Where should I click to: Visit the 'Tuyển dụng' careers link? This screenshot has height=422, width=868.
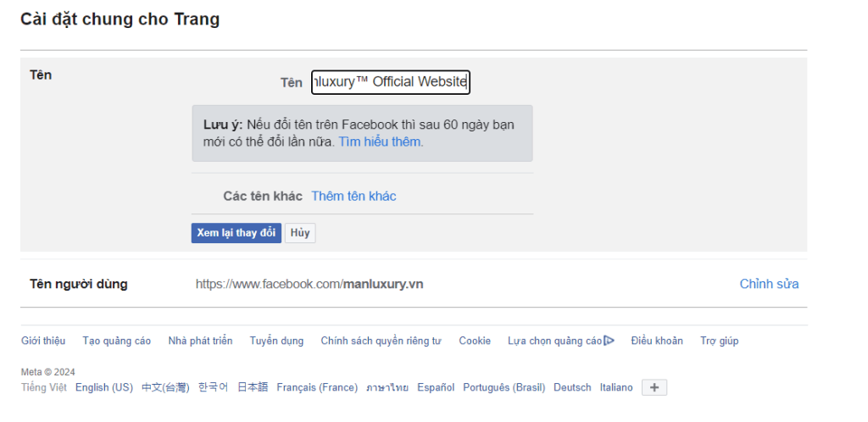coord(276,341)
